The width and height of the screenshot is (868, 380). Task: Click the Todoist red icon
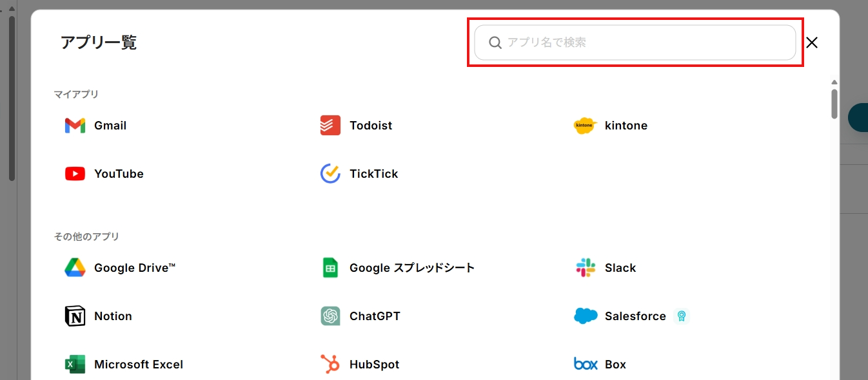pyautogui.click(x=330, y=126)
